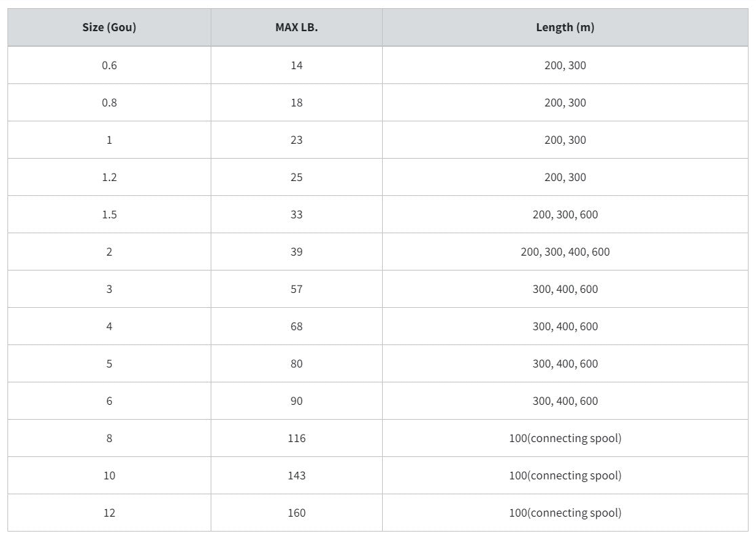Click the MAX LB. value 116

(297, 439)
